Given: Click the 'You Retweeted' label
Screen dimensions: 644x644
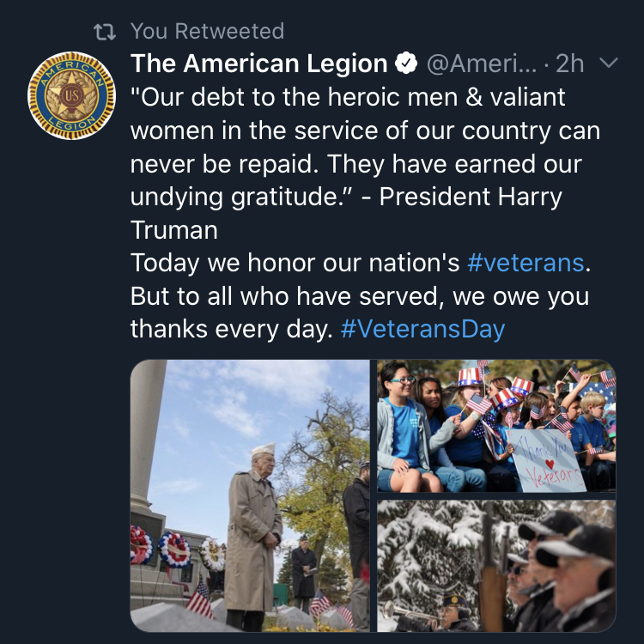Looking at the screenshot, I should tap(208, 31).
